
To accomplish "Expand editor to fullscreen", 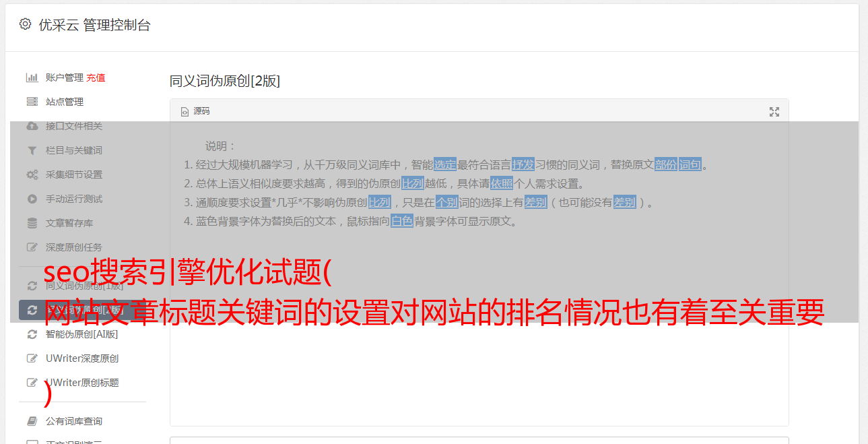I will [774, 112].
